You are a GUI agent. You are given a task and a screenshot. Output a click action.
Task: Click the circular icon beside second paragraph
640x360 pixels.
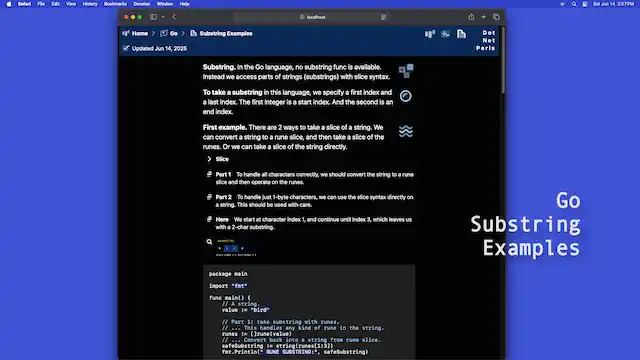click(405, 96)
